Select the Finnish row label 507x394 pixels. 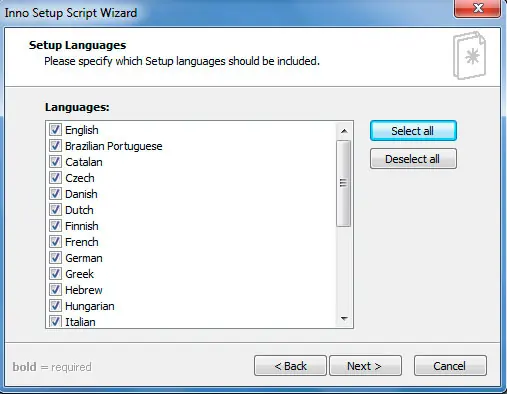click(82, 226)
